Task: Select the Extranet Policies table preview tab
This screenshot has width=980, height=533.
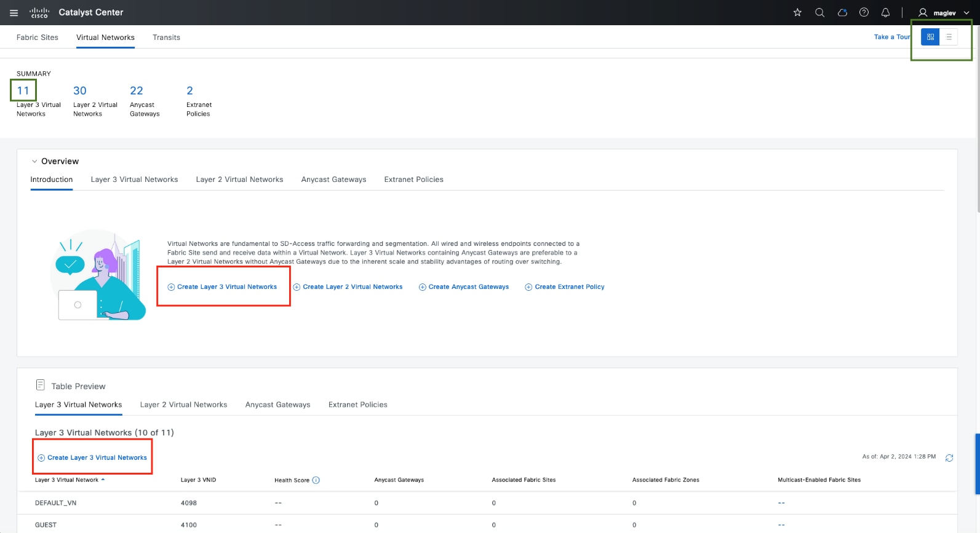Action: click(x=357, y=405)
